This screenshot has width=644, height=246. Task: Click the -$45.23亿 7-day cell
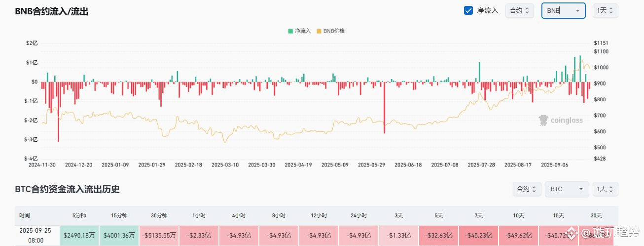pos(478,235)
